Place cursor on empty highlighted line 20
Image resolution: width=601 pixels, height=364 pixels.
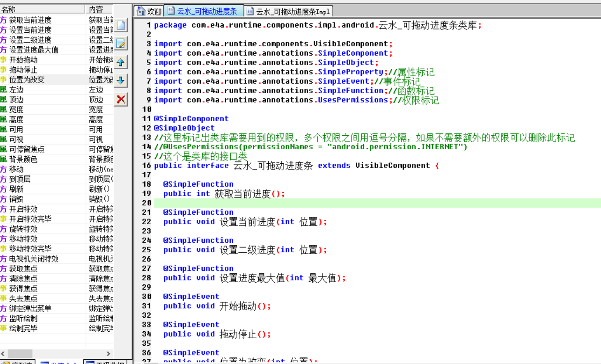coord(374,203)
